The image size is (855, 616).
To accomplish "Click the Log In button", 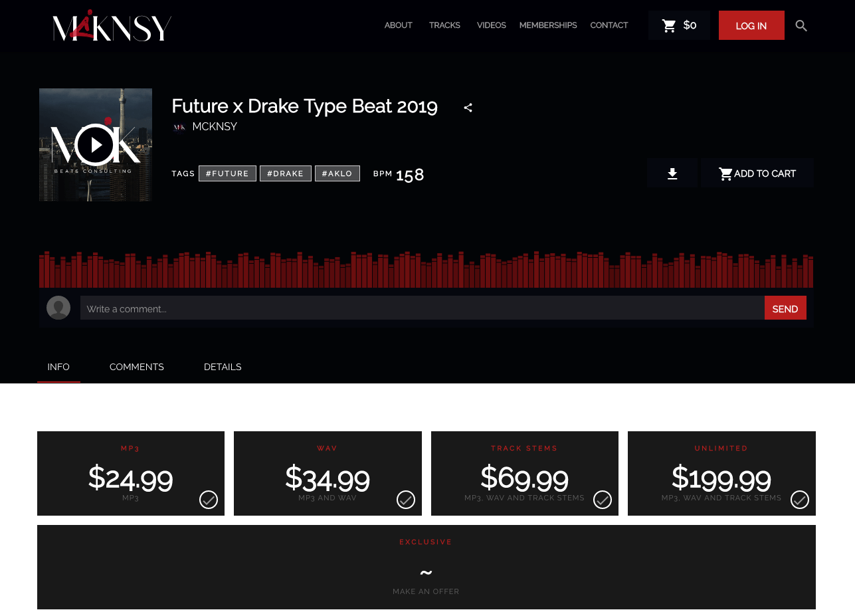I will (x=751, y=26).
